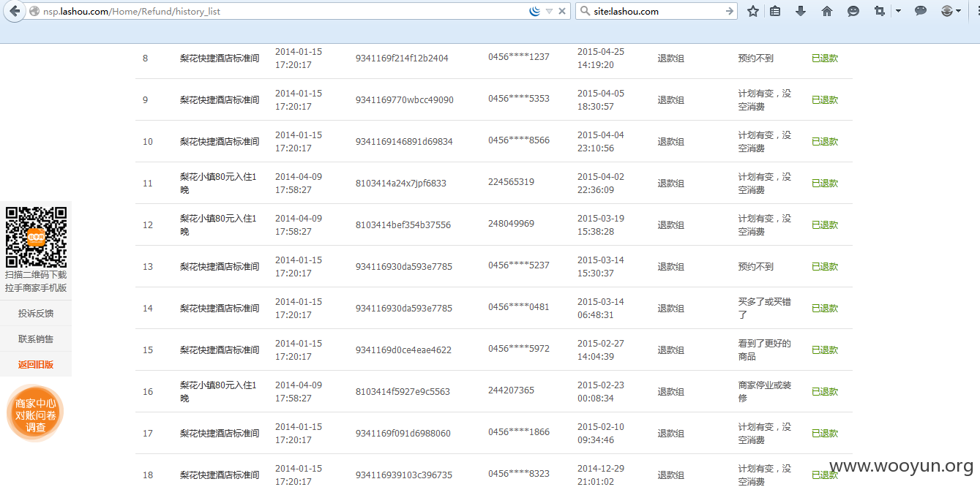Viewport: 980px width, 487px height.
Task: Click row 13 phone 0456****5237
Action: point(519,265)
